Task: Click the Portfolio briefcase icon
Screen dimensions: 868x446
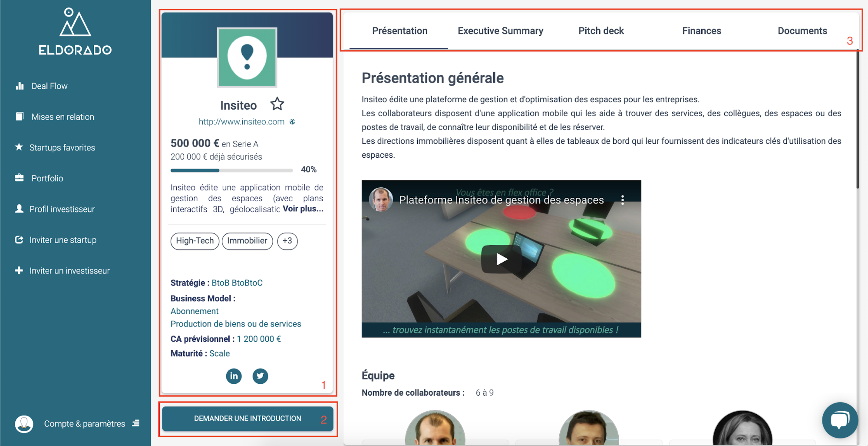Action: point(19,178)
